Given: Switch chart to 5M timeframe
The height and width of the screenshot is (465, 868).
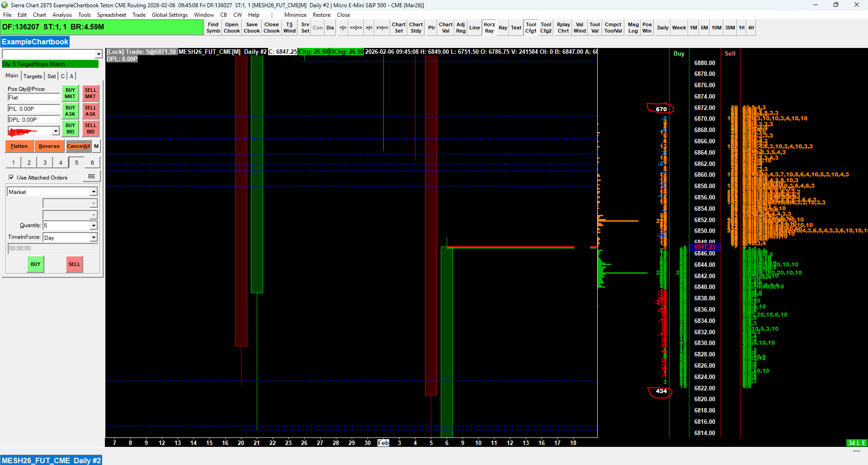Looking at the screenshot, I should [x=704, y=28].
